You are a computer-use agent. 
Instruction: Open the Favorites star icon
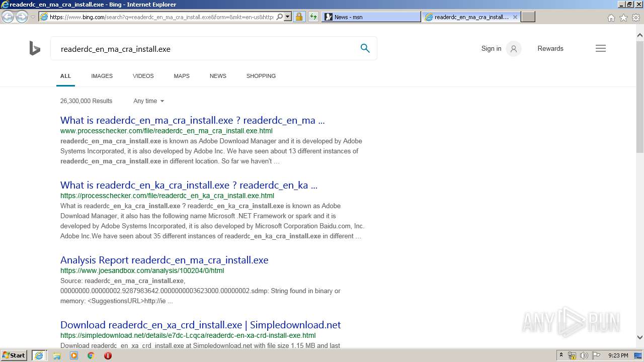[x=623, y=18]
